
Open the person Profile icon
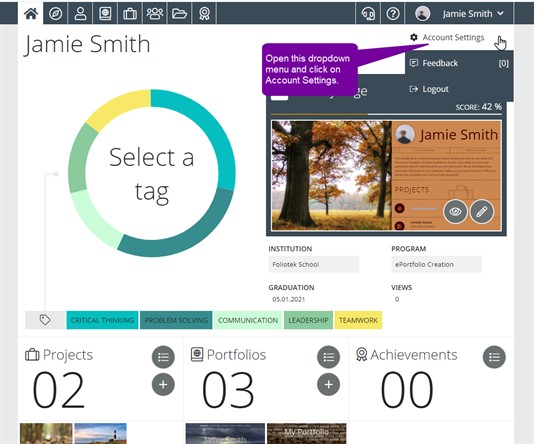click(x=80, y=14)
